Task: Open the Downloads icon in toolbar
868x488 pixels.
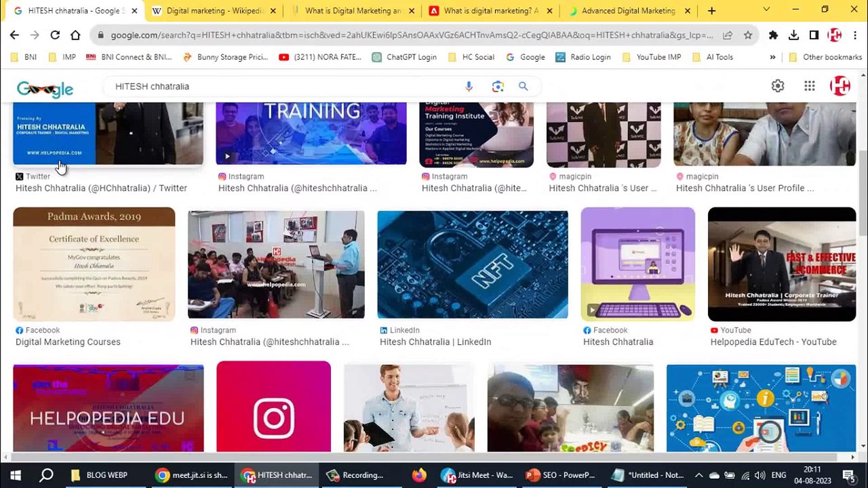Action: [793, 35]
